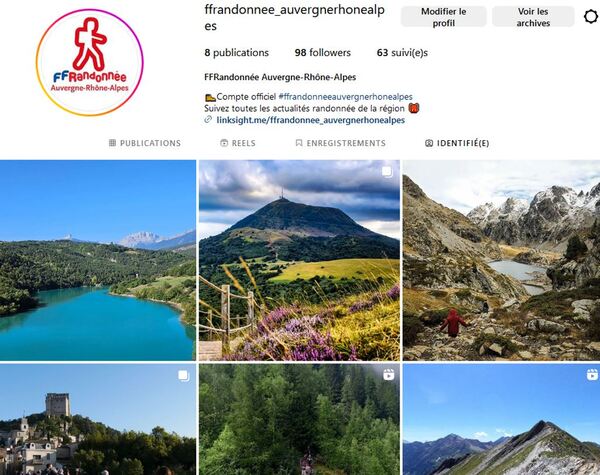The image size is (600, 475).
Task: Click the FFRandonnée profile picture
Action: tap(90, 62)
